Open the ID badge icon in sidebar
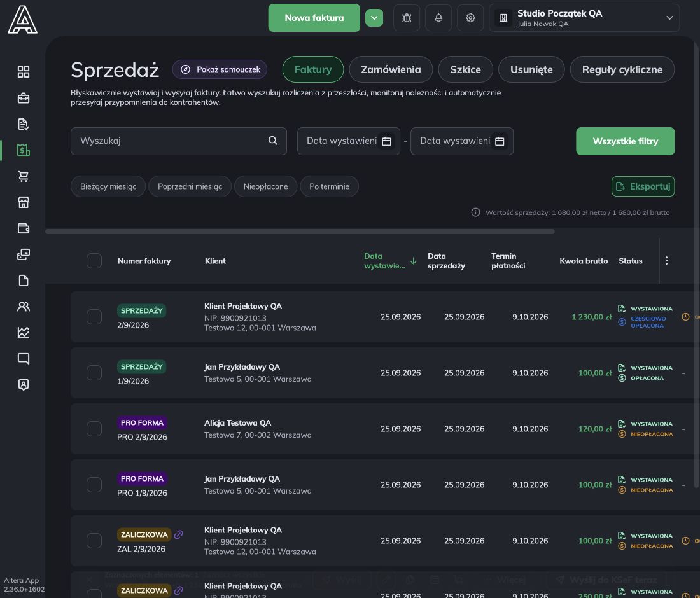Screen dimensions: 700x598 tap(23, 385)
